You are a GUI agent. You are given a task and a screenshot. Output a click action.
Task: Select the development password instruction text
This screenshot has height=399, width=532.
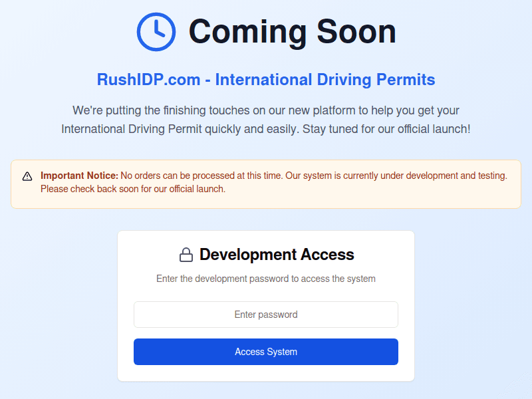pyautogui.click(x=266, y=279)
